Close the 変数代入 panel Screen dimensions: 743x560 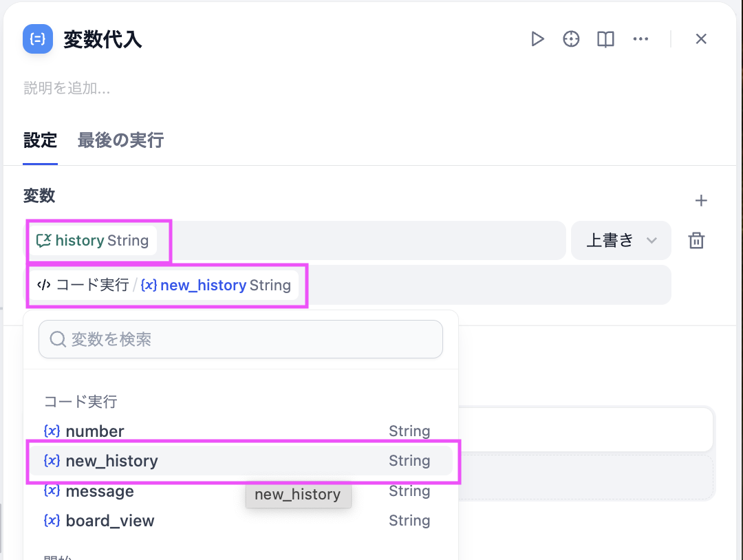point(701,39)
